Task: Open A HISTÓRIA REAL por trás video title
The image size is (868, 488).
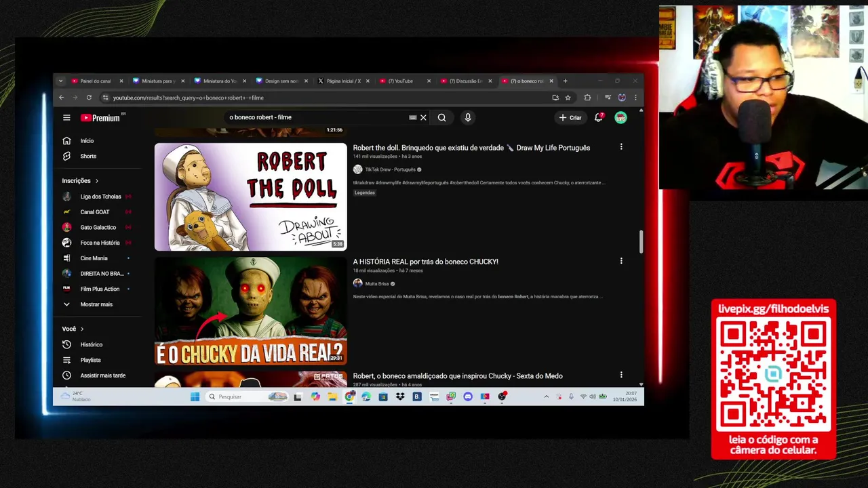Action: pyautogui.click(x=425, y=262)
